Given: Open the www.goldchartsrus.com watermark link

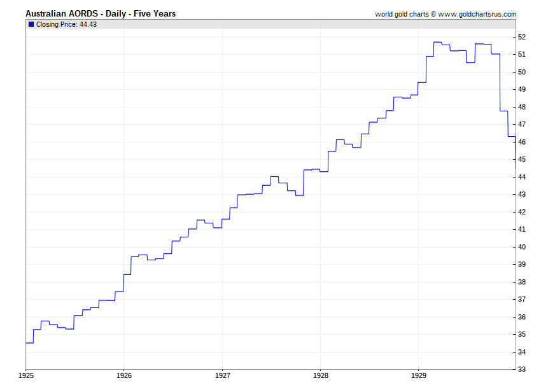Looking at the screenshot, I should pos(477,14).
